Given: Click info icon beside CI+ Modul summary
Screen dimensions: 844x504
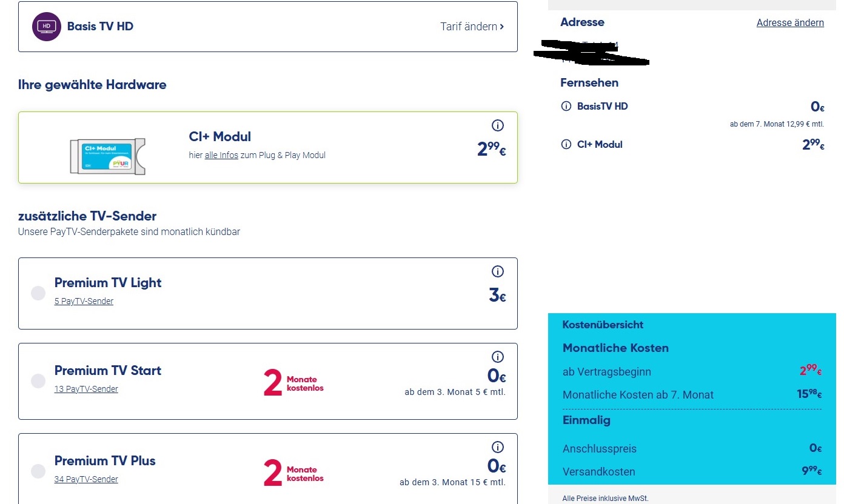Looking at the screenshot, I should tap(566, 145).
